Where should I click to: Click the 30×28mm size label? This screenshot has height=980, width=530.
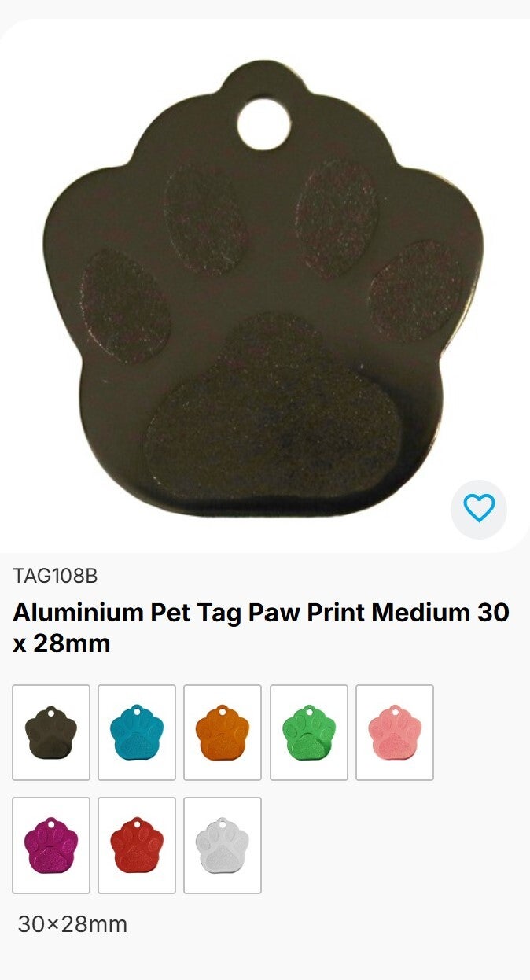click(x=72, y=924)
